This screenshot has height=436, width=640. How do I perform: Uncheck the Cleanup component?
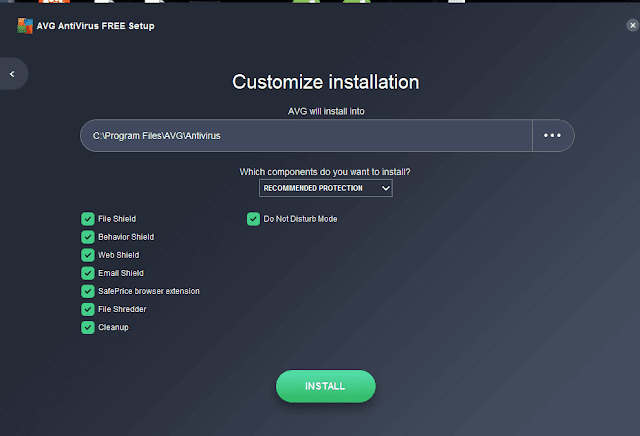88,327
